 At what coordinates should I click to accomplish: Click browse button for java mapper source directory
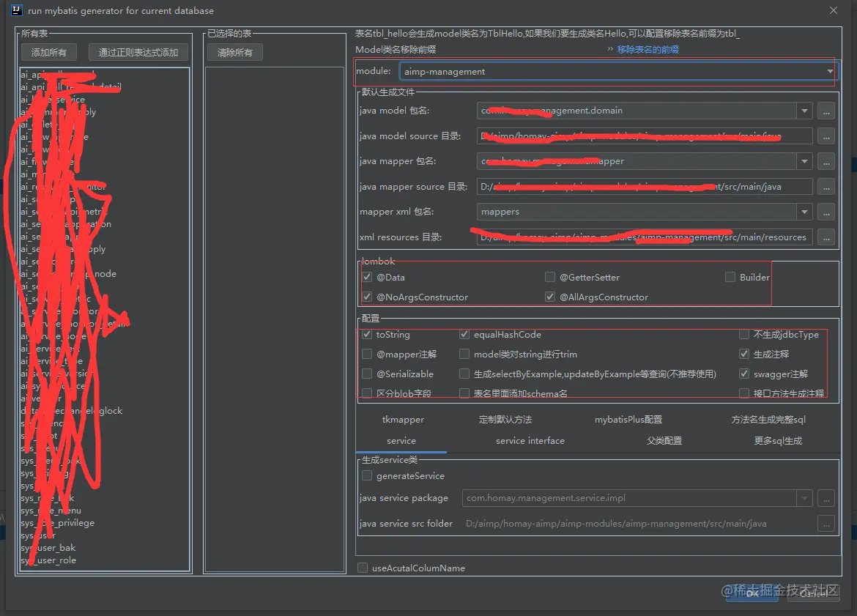826,187
